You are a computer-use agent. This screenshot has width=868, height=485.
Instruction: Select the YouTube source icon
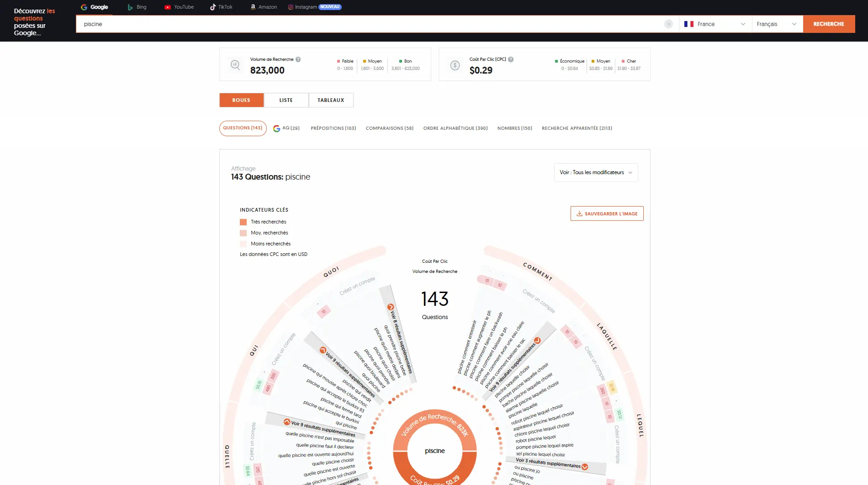coord(168,7)
